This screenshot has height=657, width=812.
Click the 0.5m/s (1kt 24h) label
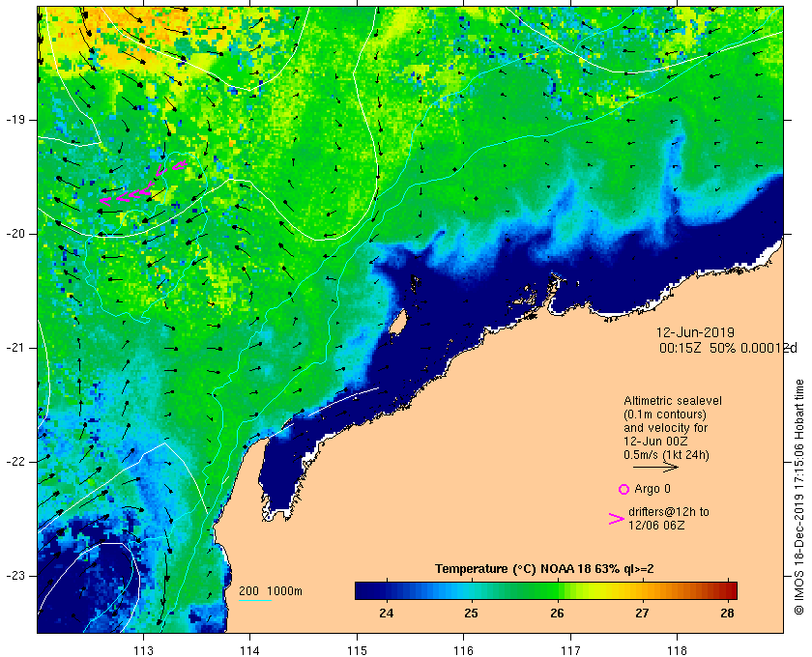[x=666, y=455]
